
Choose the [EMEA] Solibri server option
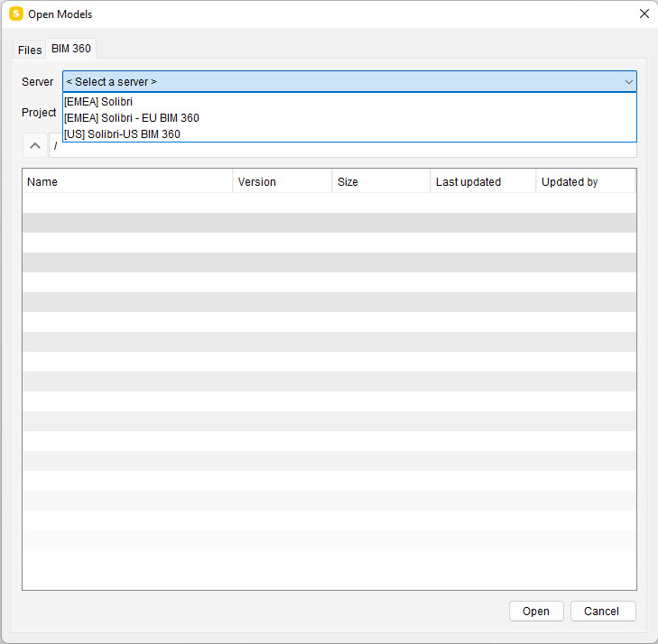click(x=349, y=101)
